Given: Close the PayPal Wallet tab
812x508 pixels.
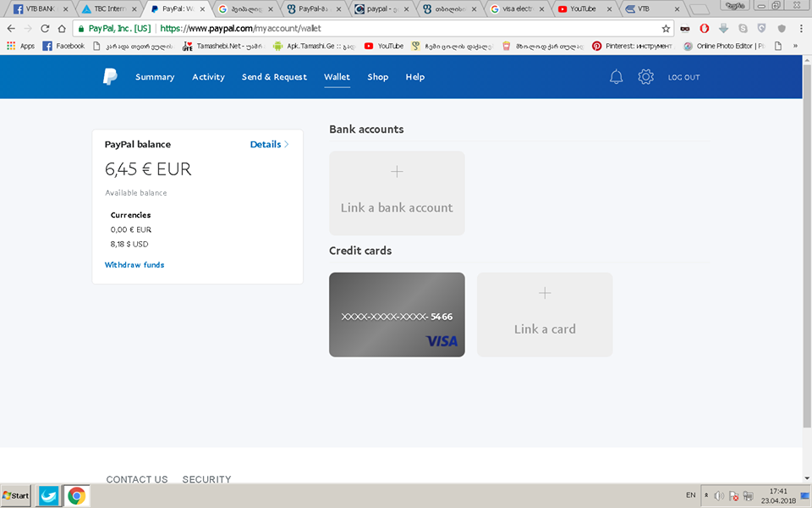Looking at the screenshot, I should [x=202, y=8].
